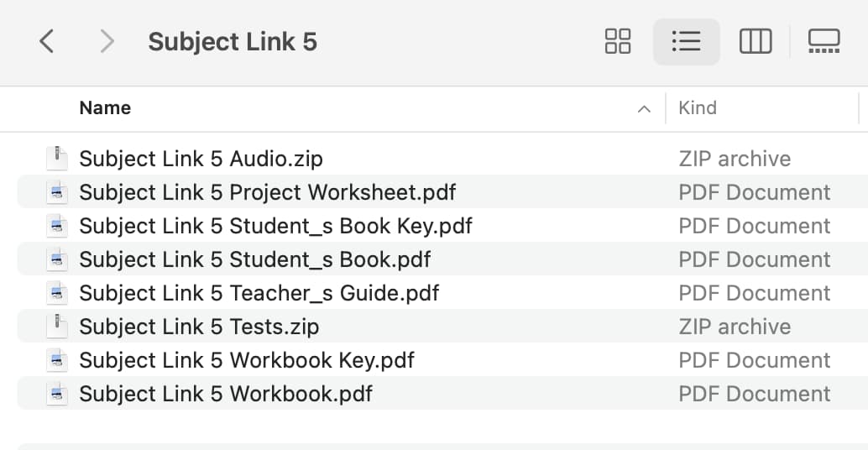868x450 pixels.
Task: Sort files by Kind column
Action: pyautogui.click(x=698, y=108)
